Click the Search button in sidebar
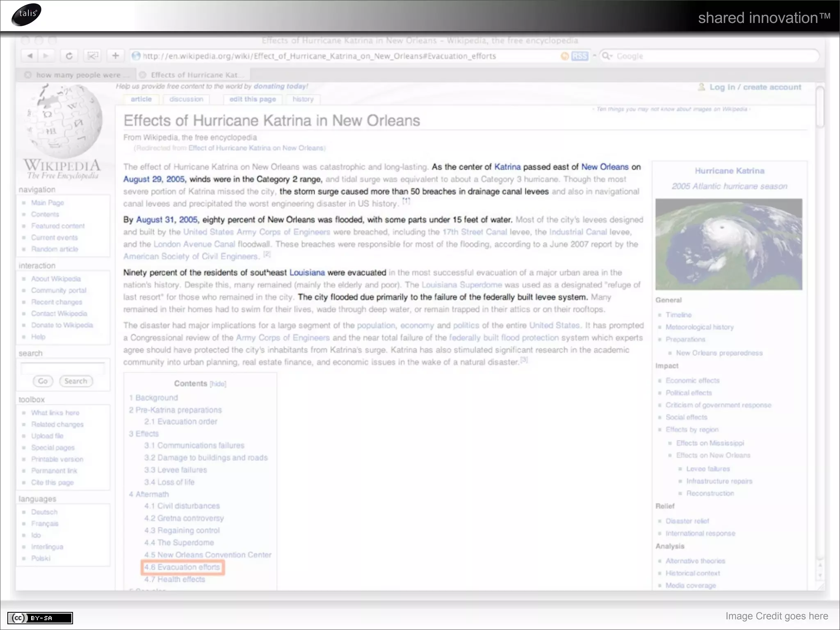840x630 pixels. click(x=76, y=381)
